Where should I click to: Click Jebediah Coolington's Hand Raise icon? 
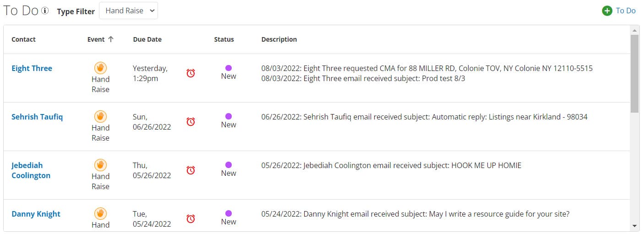click(100, 165)
